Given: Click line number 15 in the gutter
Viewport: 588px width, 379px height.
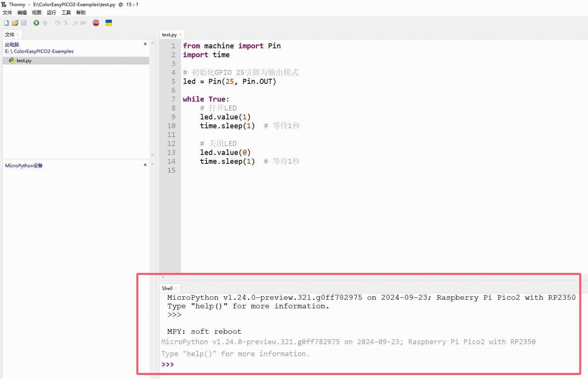Looking at the screenshot, I should coord(171,170).
